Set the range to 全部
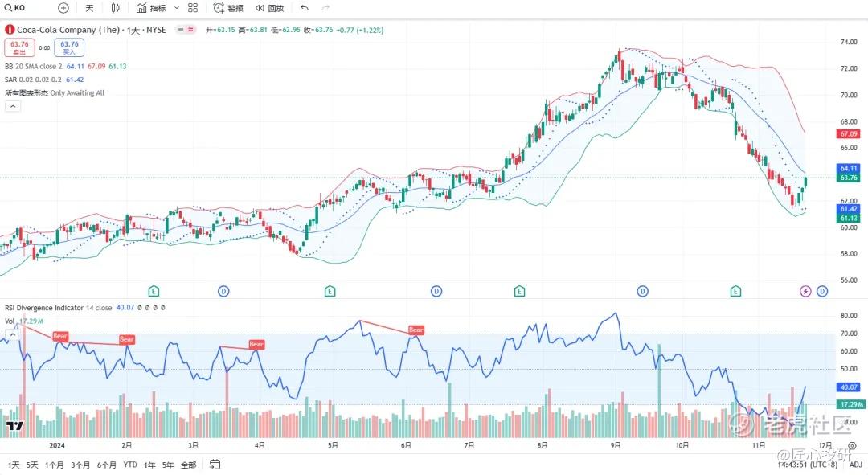This screenshot has width=868, height=475. [x=188, y=465]
